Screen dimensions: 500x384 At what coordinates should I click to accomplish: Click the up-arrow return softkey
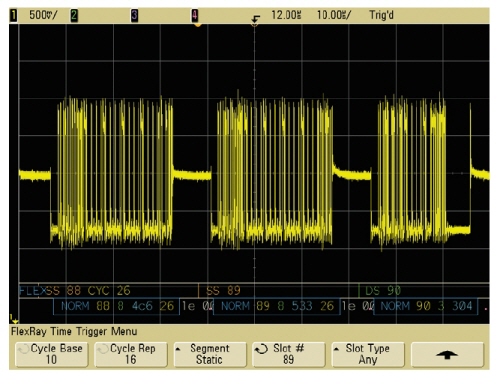pos(447,355)
